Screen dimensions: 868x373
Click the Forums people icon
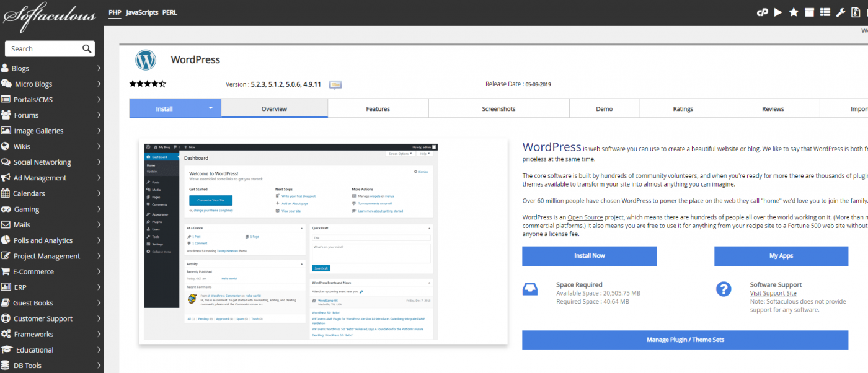click(x=6, y=115)
